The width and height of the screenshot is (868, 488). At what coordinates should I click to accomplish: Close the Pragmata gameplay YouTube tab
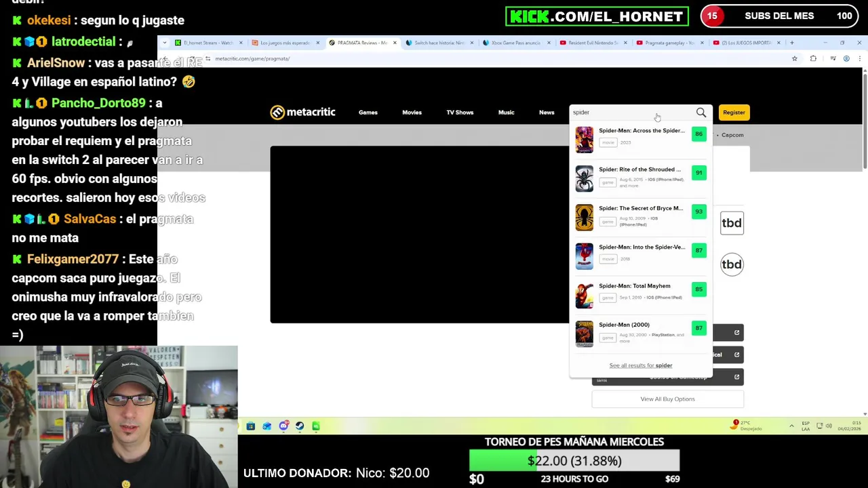pos(702,43)
